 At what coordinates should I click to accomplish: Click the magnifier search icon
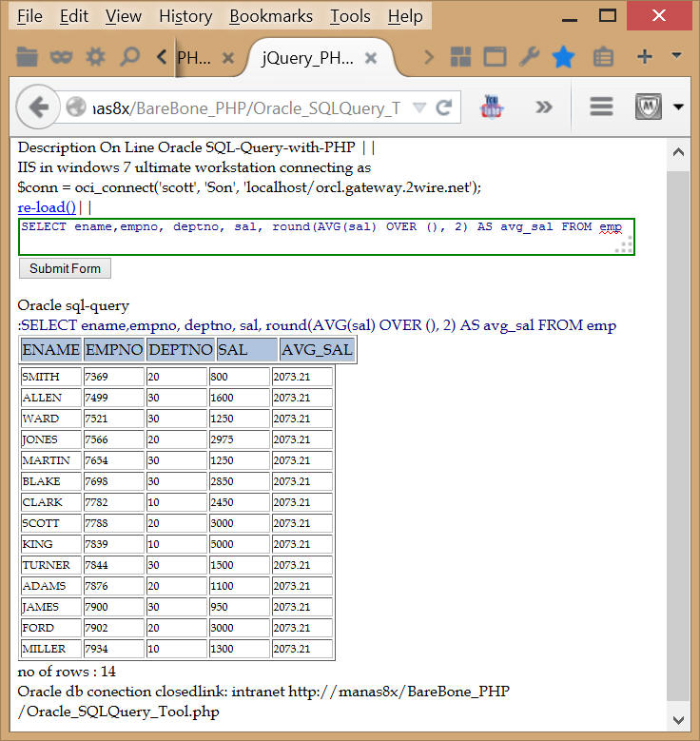pos(129,57)
